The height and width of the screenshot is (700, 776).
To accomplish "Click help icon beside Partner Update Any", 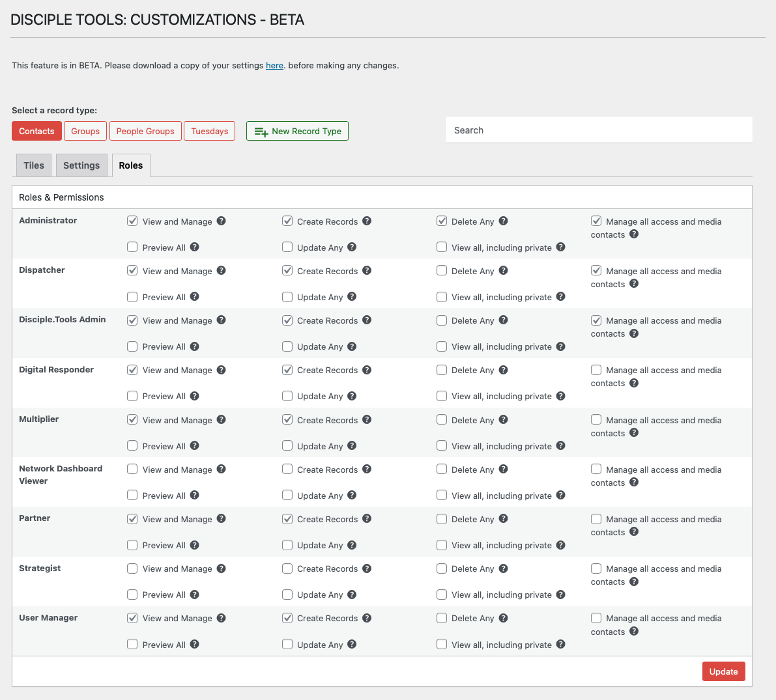I will (352, 545).
